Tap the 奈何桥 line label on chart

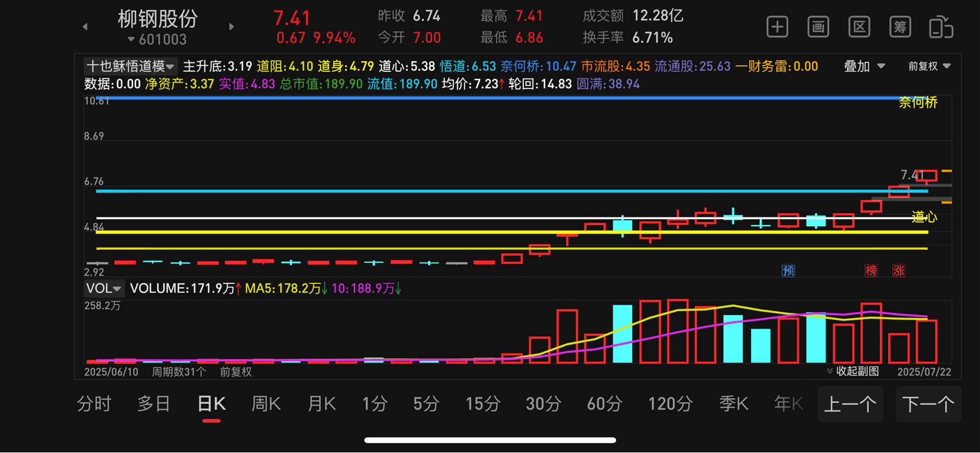coord(918,102)
